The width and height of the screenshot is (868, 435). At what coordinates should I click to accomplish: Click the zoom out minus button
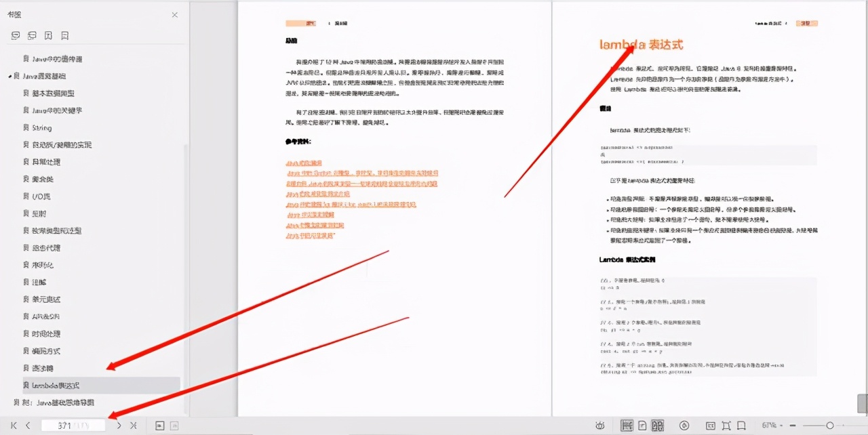792,426
